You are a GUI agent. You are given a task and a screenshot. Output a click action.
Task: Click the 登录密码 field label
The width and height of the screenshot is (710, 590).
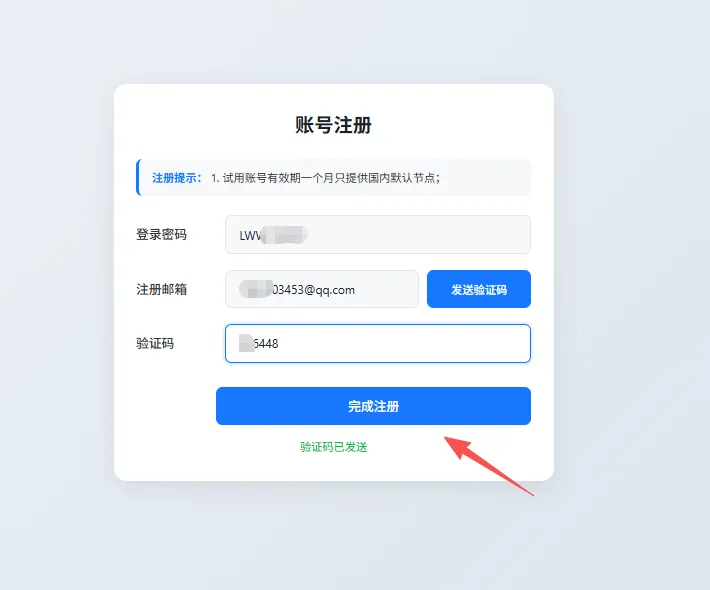pos(161,235)
